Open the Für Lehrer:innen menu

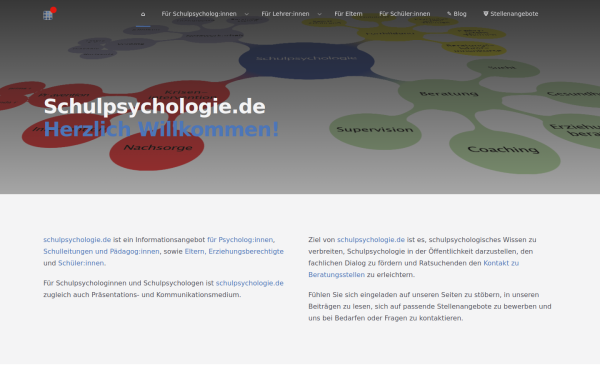285,14
